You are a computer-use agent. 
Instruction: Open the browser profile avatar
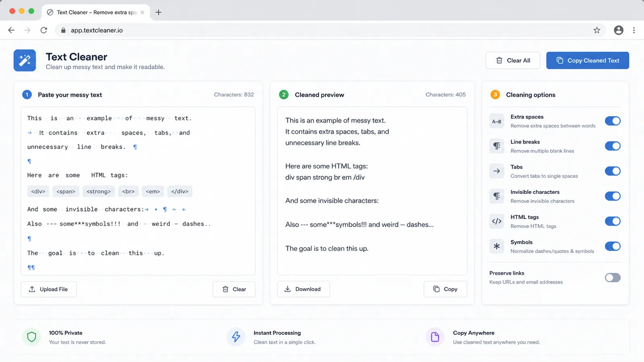pyautogui.click(x=619, y=30)
